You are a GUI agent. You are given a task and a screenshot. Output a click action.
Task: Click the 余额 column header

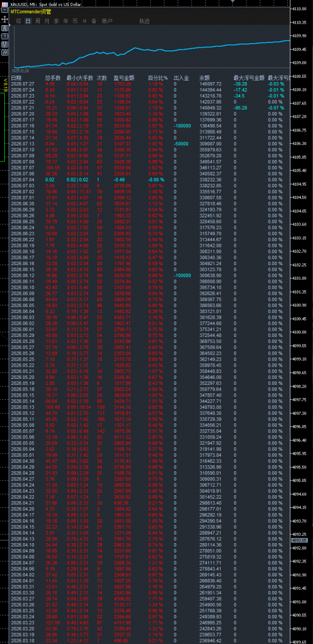(205, 78)
